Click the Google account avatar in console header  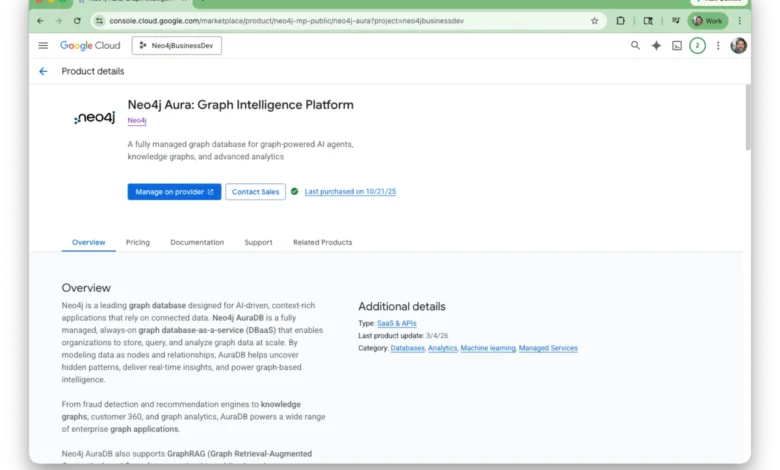(739, 45)
